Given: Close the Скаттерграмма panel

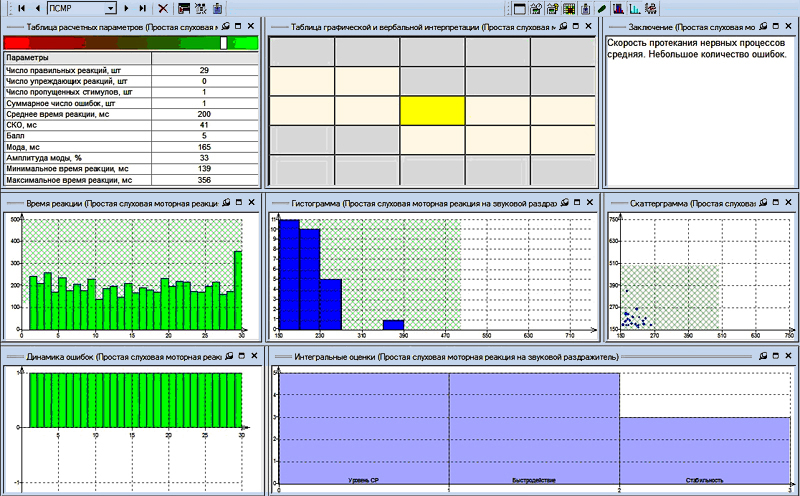Looking at the screenshot, I should [788, 203].
